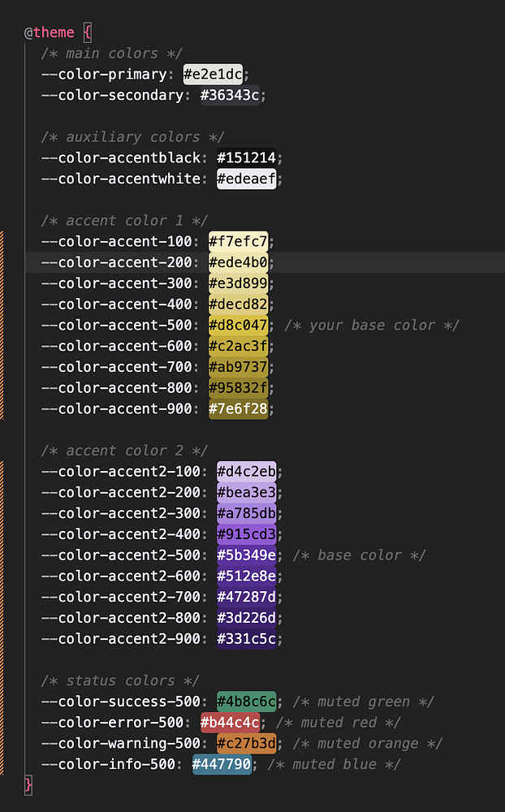The image size is (505, 812).
Task: Pick the #edeaef accentwhite swatch
Action: point(247,179)
